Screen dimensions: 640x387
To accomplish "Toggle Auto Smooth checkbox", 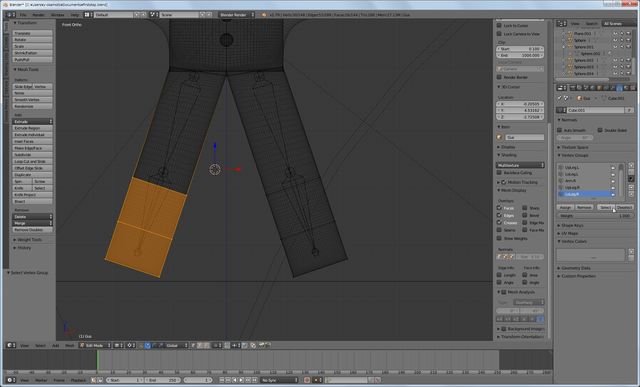I will (560, 130).
